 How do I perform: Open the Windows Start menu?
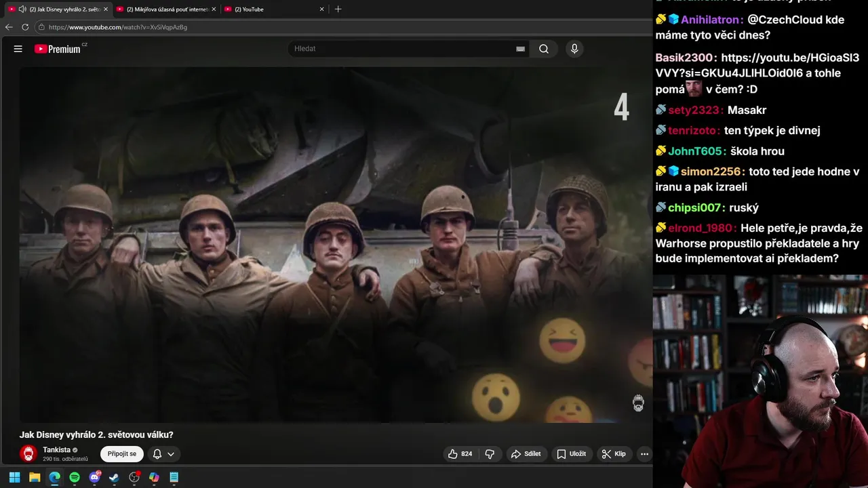tap(14, 477)
